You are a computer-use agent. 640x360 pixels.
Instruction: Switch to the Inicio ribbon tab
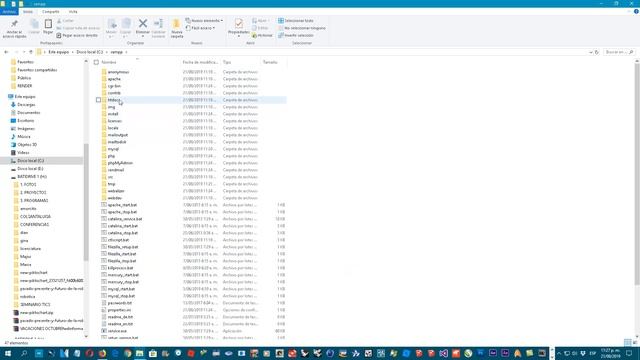28,11
